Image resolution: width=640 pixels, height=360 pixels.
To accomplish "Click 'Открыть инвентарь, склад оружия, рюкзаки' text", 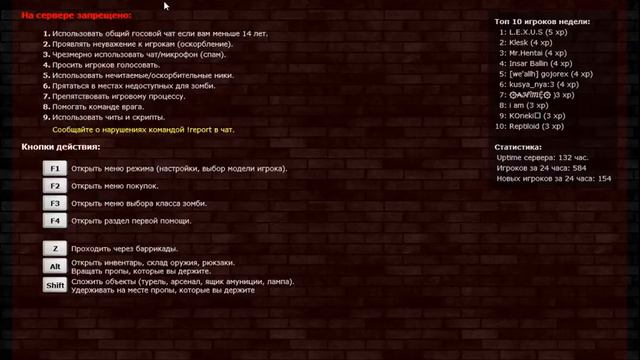I will [x=153, y=263].
